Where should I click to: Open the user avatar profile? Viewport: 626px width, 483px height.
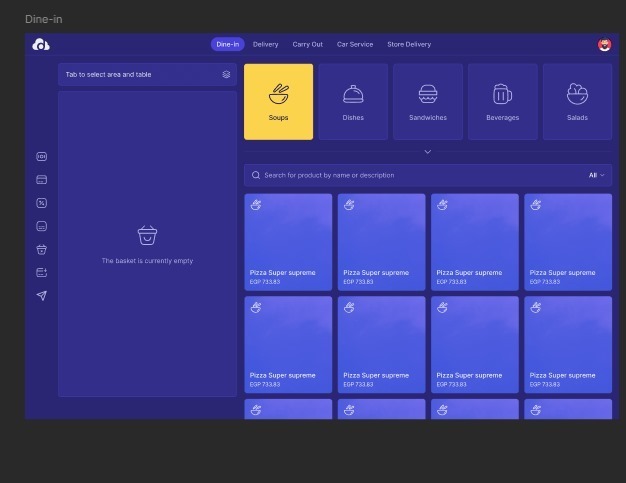pos(604,44)
